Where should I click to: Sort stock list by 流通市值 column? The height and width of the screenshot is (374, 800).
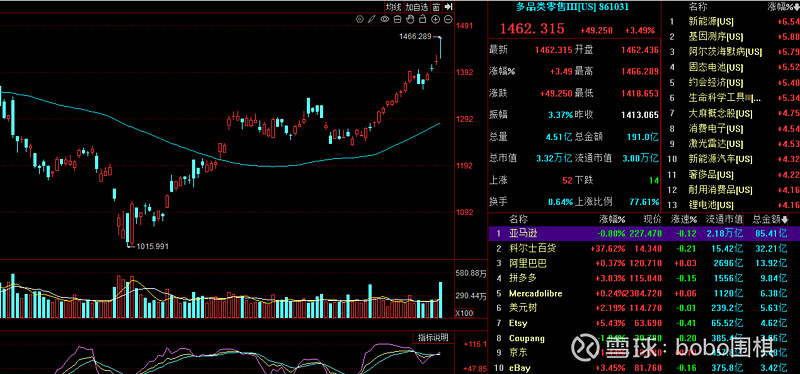724,219
